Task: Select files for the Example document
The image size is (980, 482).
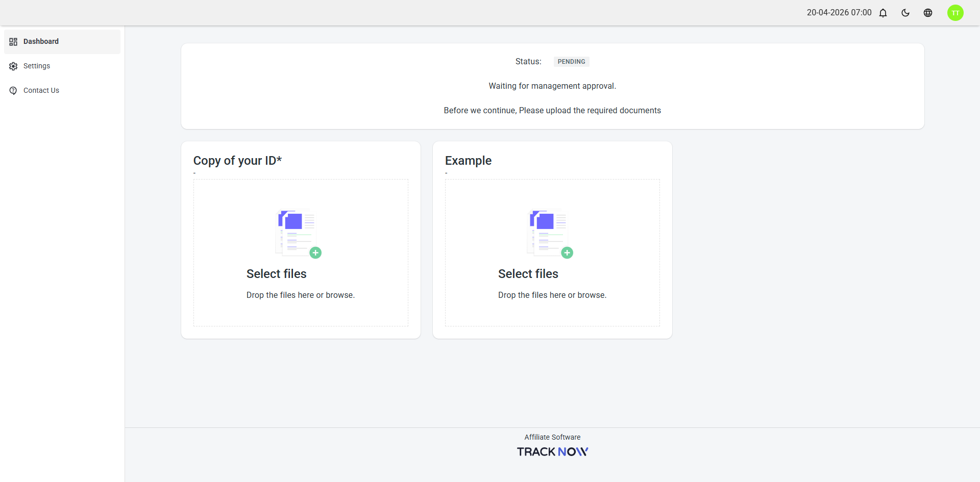Action: [528, 274]
